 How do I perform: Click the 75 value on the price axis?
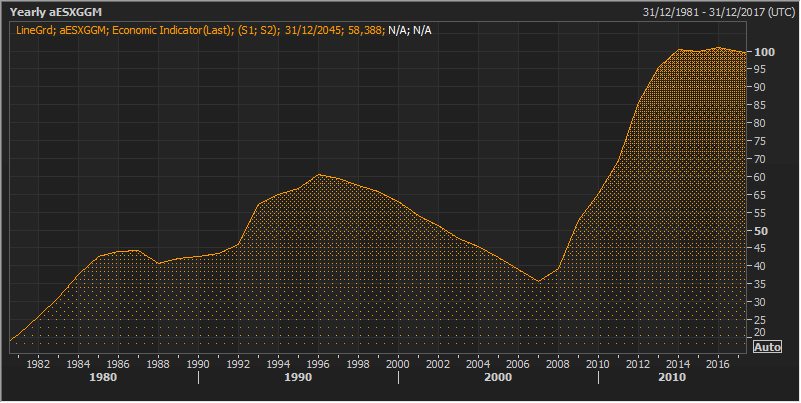(x=763, y=141)
